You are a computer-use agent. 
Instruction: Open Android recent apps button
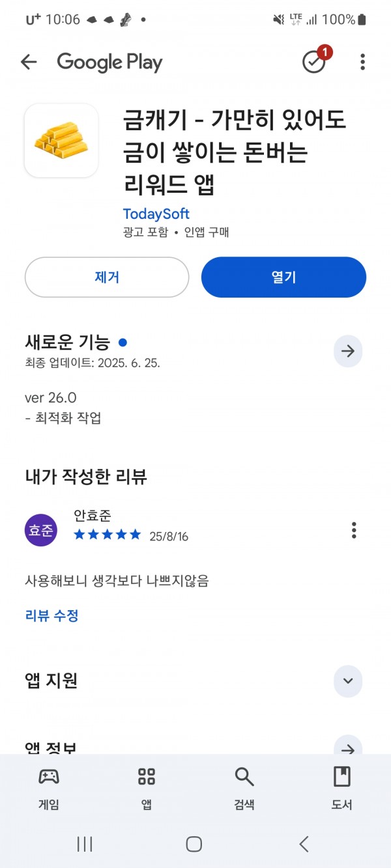coord(85,845)
